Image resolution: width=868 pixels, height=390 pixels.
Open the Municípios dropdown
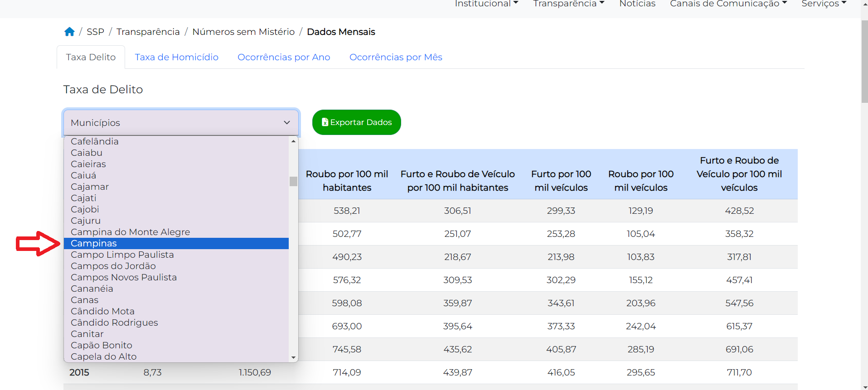[x=180, y=123]
